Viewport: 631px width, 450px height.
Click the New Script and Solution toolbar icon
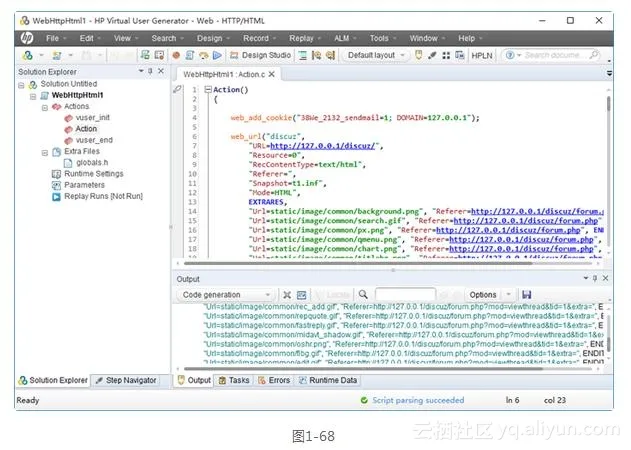tap(28, 55)
